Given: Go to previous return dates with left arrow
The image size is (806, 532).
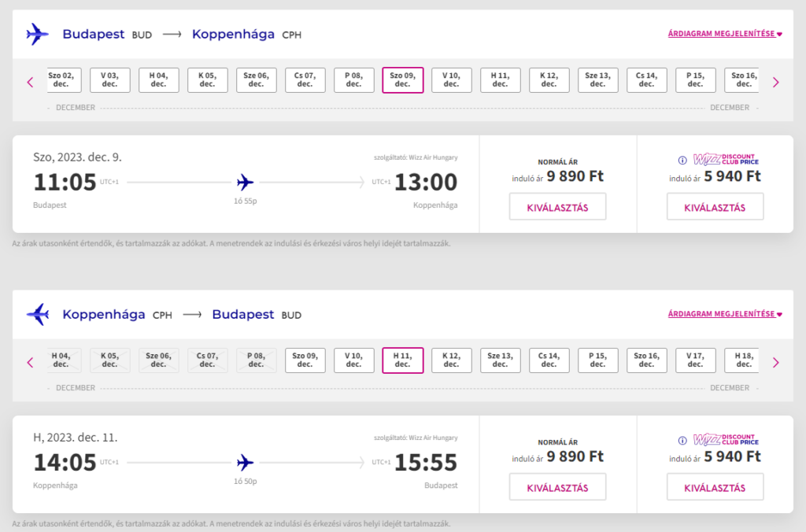Looking at the screenshot, I should pyautogui.click(x=31, y=362).
